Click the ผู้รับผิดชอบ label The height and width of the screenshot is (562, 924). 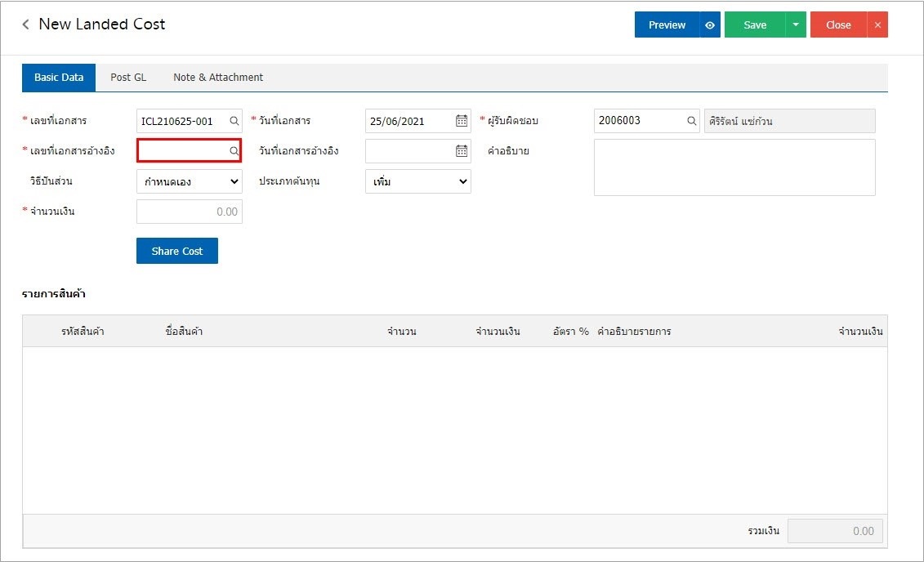click(513, 121)
